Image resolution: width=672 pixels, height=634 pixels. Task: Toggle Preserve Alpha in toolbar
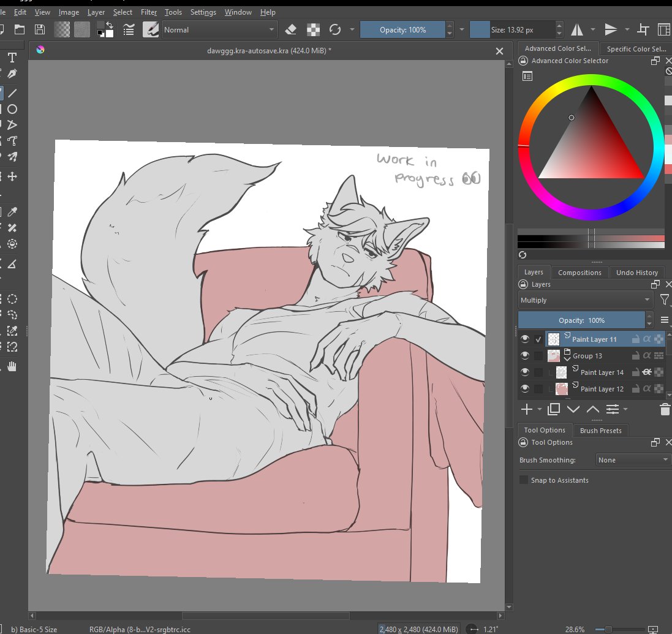tap(313, 29)
